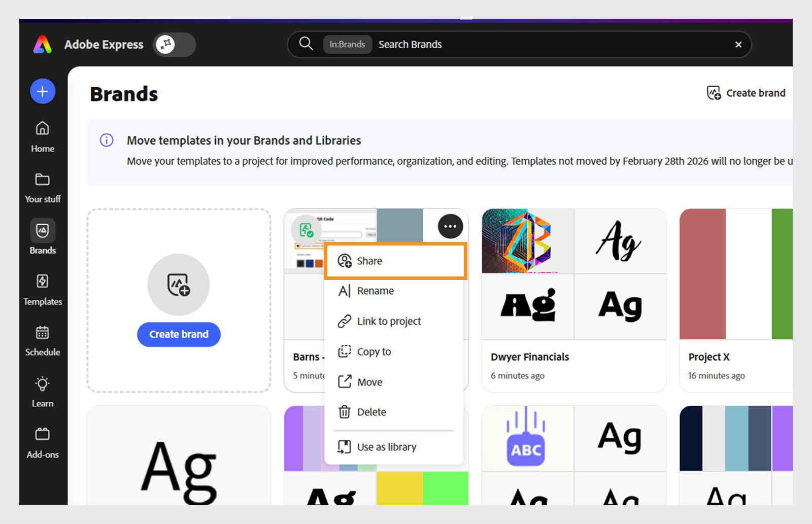Click the bright green swatch beside yellow

click(446, 488)
